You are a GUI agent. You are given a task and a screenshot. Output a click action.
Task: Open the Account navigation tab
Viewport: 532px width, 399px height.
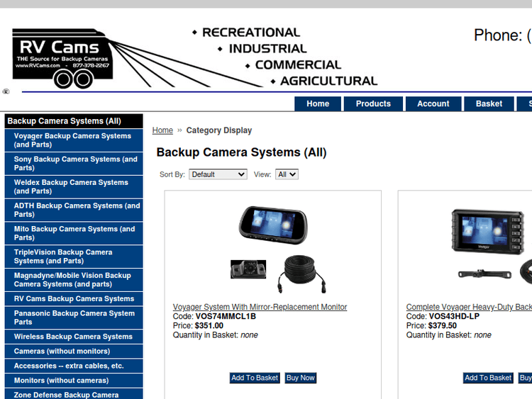coord(433,103)
